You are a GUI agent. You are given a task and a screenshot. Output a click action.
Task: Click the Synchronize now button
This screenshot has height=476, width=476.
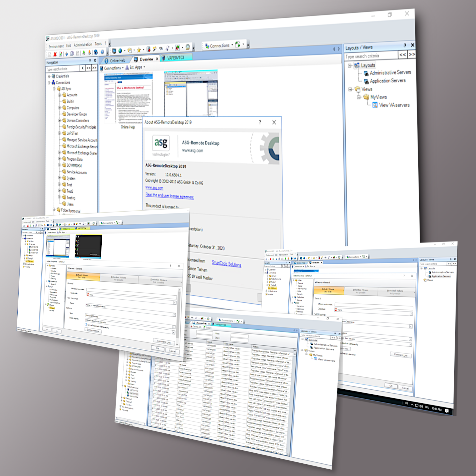tap(93, 330)
